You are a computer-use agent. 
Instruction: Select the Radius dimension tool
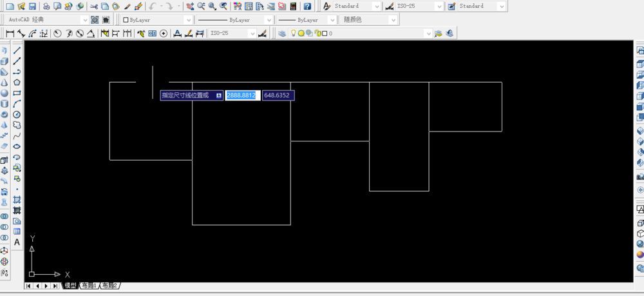point(57,34)
